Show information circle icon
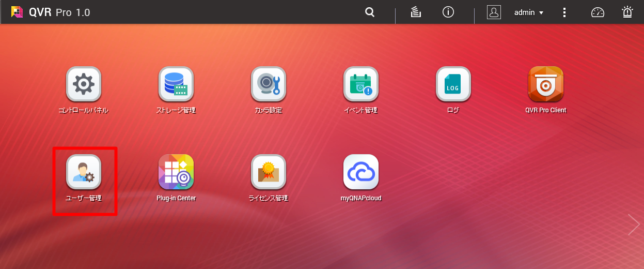The height and width of the screenshot is (269, 644). pyautogui.click(x=448, y=12)
